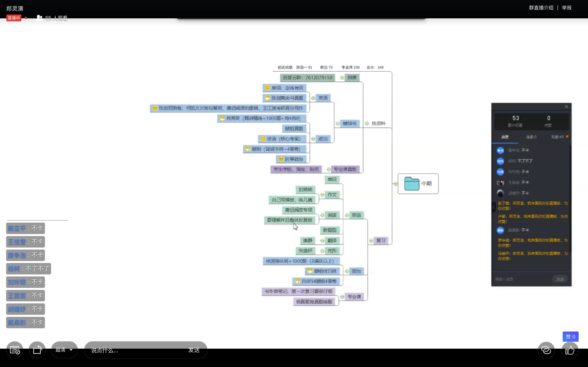Close the dark chat panel
This screenshot has width=588, height=367.
coord(566,107)
